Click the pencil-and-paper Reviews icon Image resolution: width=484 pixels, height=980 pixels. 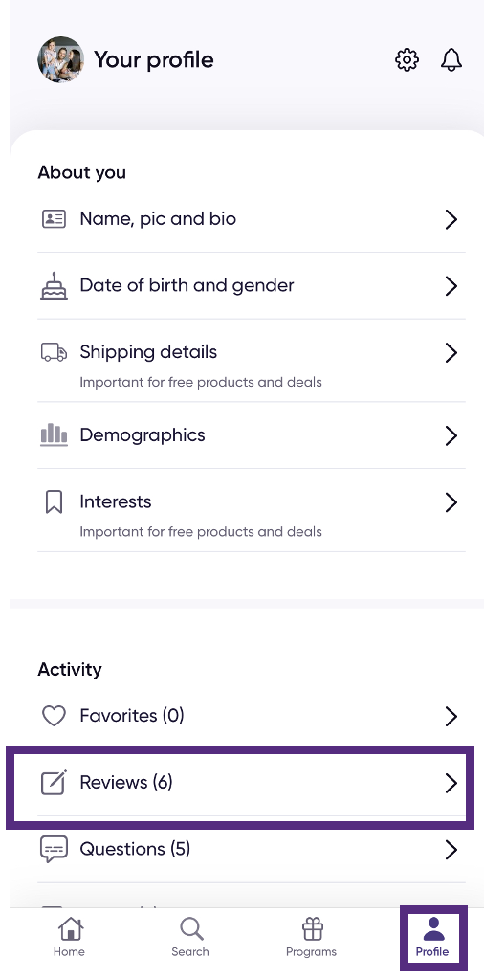(x=54, y=783)
